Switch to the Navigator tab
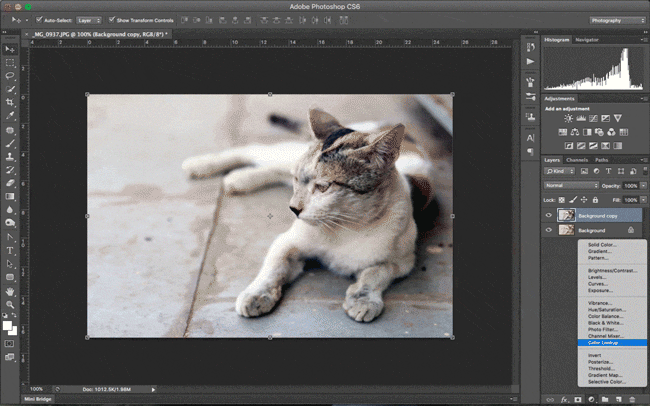 (587, 40)
